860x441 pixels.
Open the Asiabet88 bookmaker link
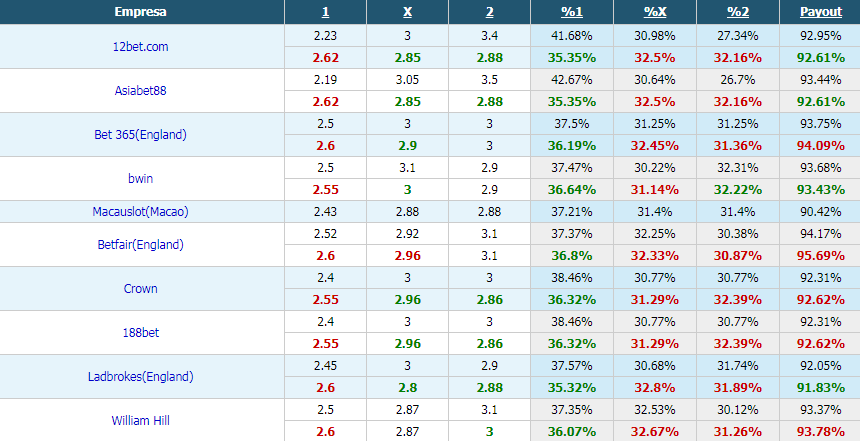coord(140,91)
